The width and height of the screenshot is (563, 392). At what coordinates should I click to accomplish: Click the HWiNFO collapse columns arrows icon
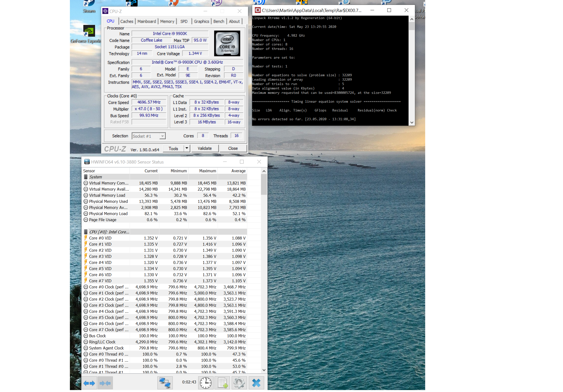pyautogui.click(x=105, y=383)
